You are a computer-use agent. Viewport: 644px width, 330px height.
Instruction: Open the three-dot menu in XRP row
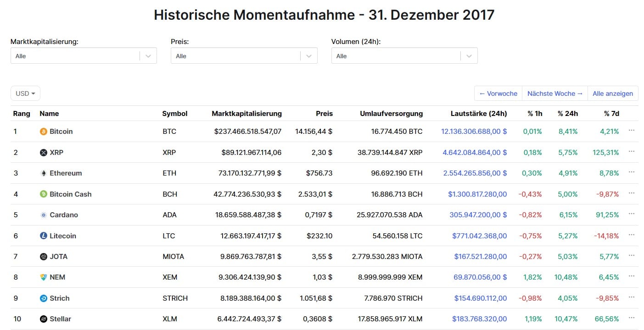pos(632,151)
